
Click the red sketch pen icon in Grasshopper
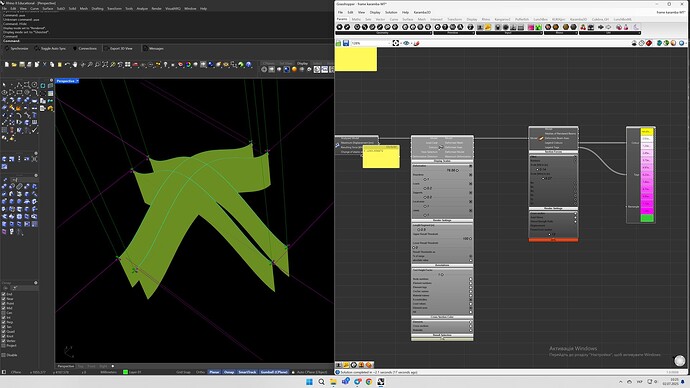pos(416,43)
